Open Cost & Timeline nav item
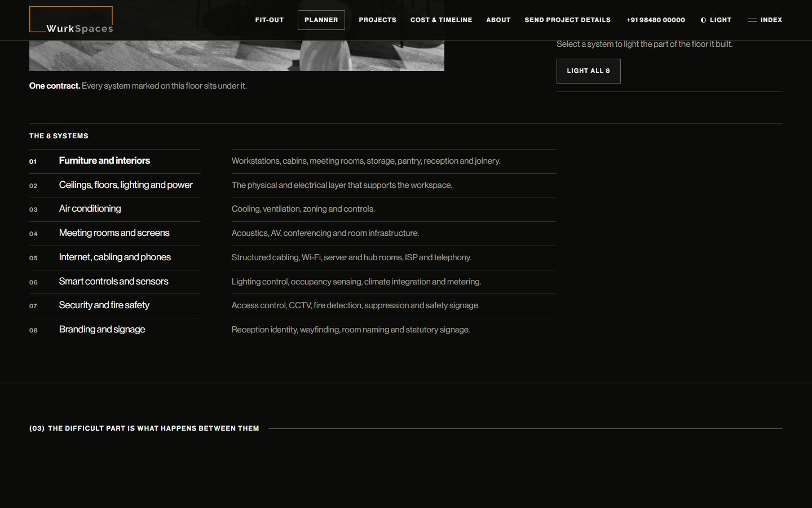The width and height of the screenshot is (812, 508). point(442,20)
